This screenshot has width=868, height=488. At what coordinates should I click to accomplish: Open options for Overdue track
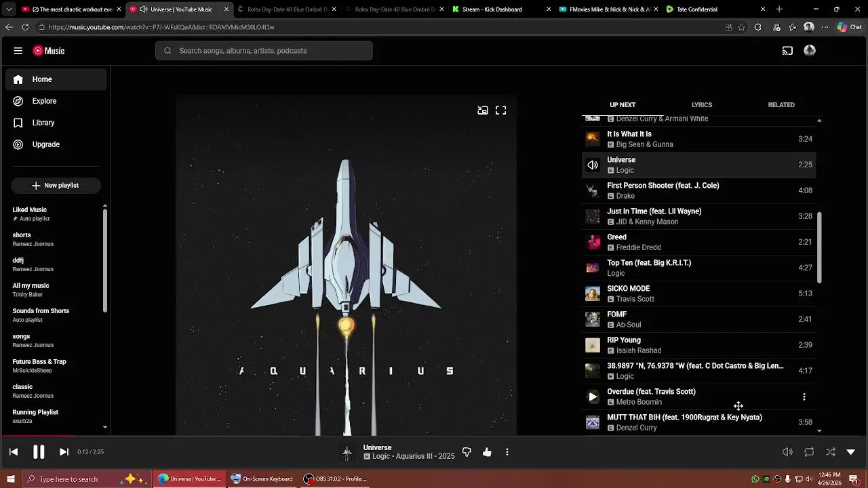click(804, 396)
